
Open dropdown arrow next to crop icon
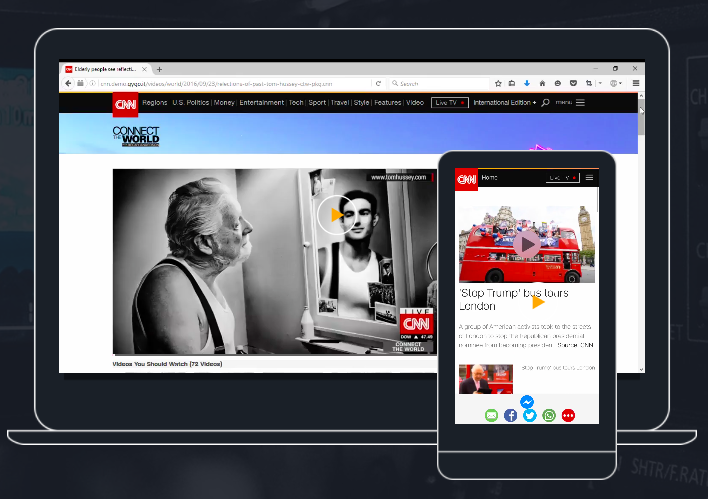pyautogui.click(x=600, y=84)
